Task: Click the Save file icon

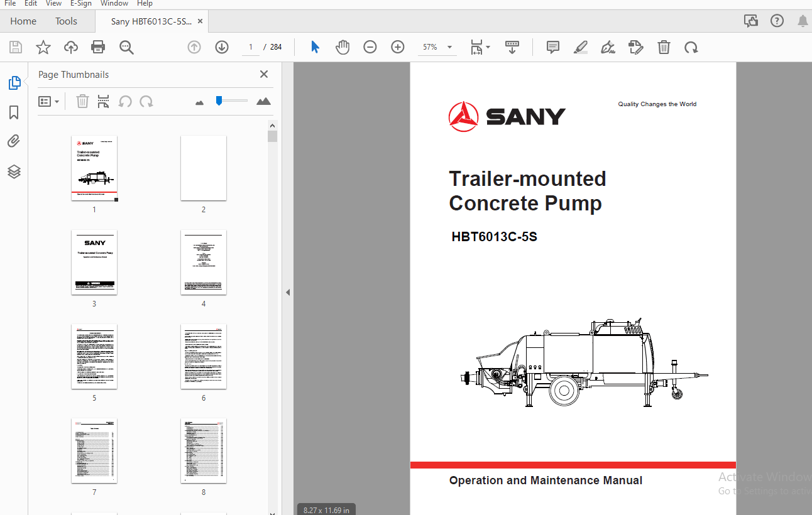Action: click(16, 47)
